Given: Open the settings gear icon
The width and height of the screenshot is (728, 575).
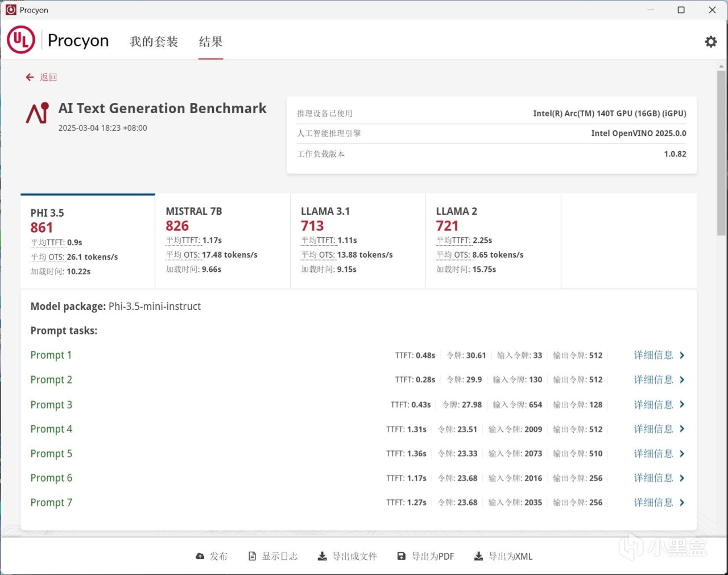Looking at the screenshot, I should click(711, 42).
